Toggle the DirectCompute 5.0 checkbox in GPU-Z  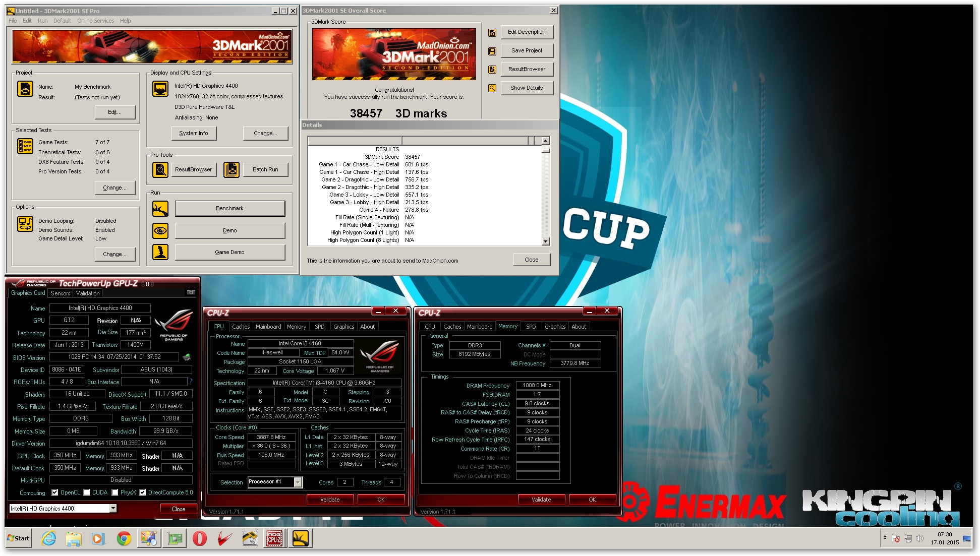pos(143,492)
